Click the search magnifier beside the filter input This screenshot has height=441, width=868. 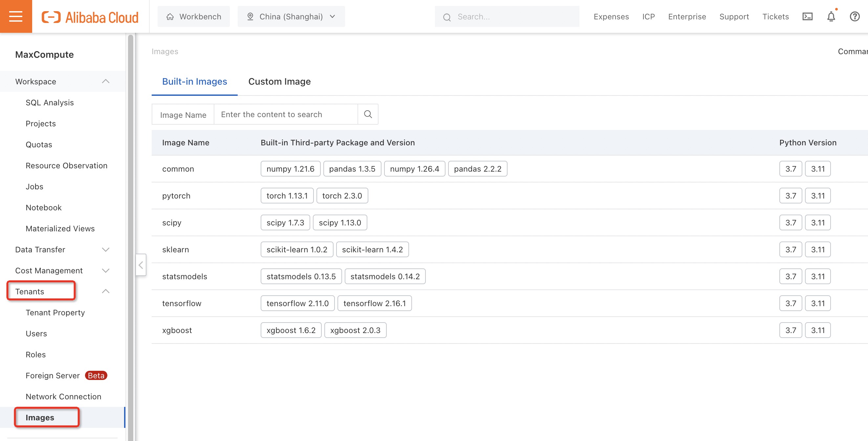(x=368, y=114)
